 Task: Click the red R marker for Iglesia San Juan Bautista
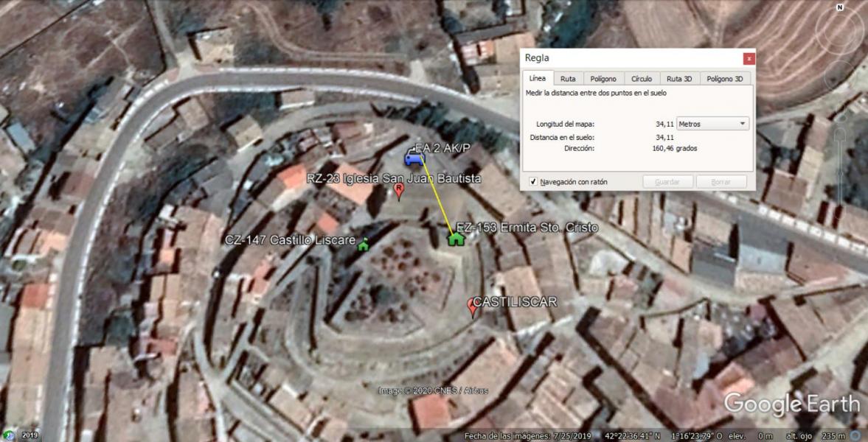[399, 192]
